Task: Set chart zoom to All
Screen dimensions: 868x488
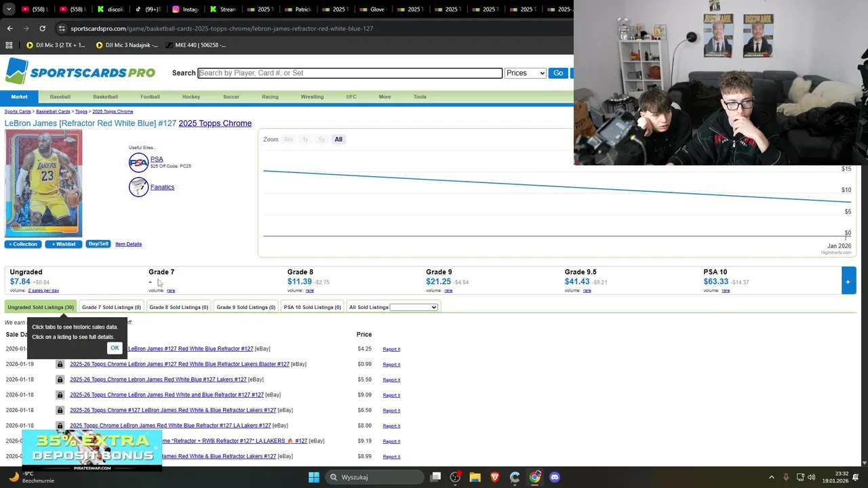Action: tap(338, 140)
